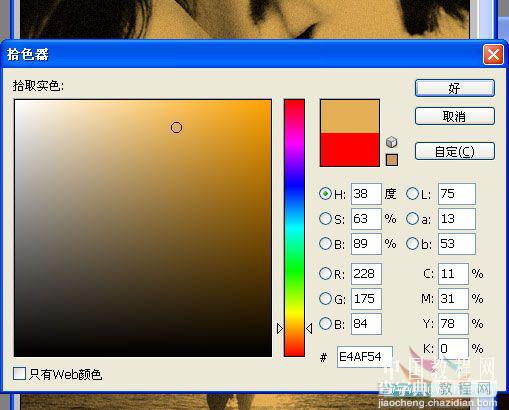Select the HSB B brightness radio button
509x410 pixels.
pyautogui.click(x=325, y=244)
